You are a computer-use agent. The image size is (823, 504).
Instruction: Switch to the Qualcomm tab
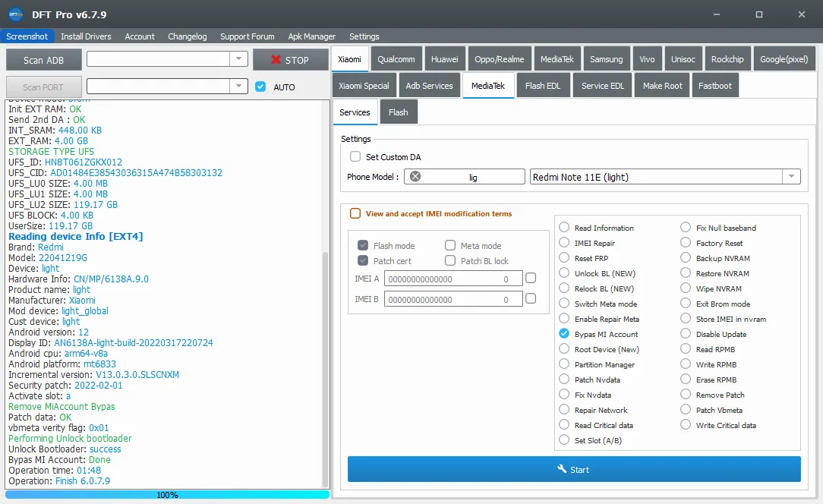click(x=396, y=59)
